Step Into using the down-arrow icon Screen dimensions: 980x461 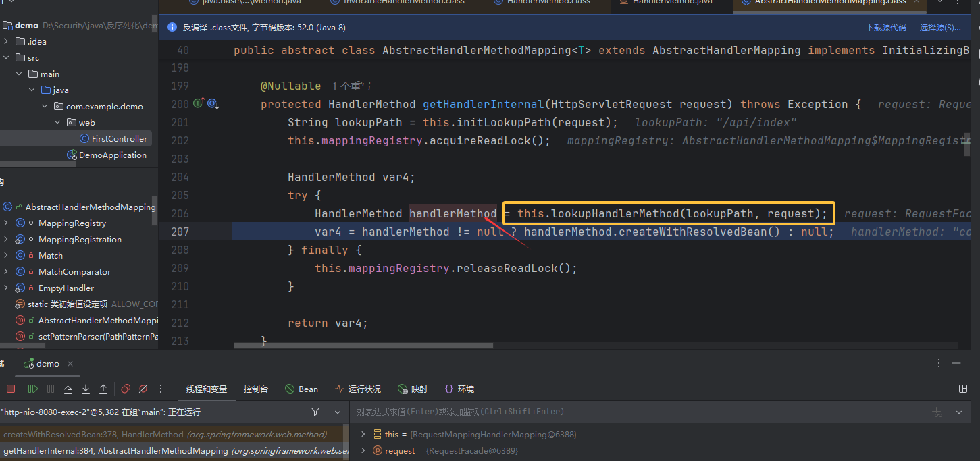86,389
